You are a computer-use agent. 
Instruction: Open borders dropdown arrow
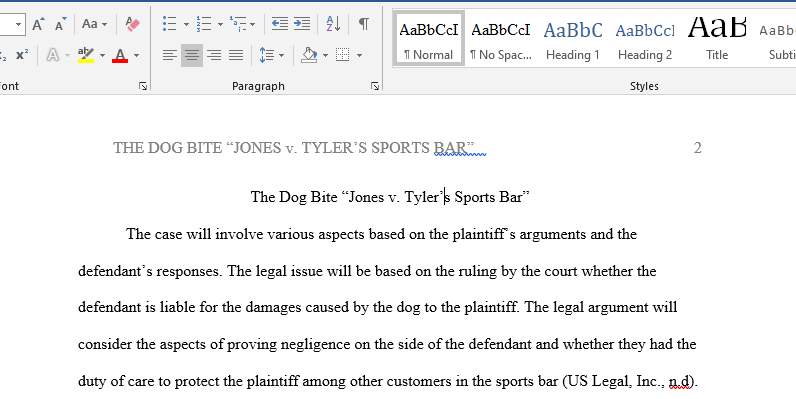[359, 55]
